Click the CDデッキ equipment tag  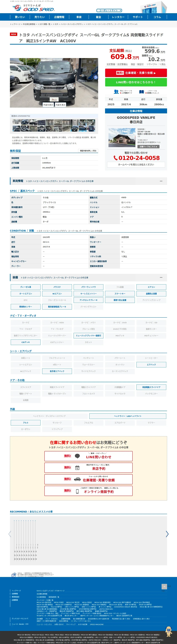click(x=26, y=342)
